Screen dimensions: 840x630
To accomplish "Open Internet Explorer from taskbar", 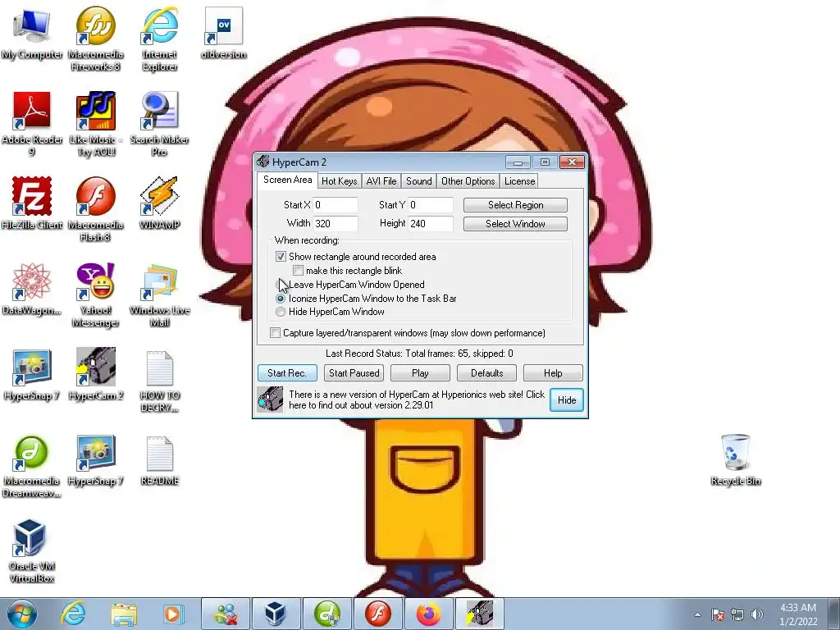I will (73, 614).
